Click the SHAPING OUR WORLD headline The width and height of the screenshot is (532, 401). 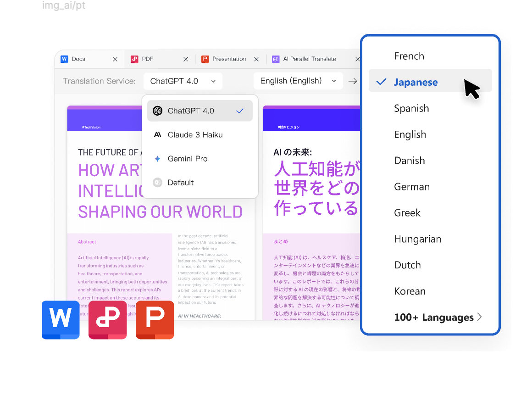pos(160,212)
